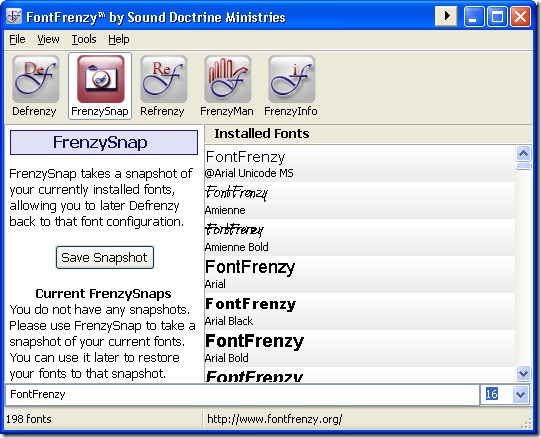Click the font list scroll up arrow
541x438 pixels.
pyautogui.click(x=523, y=153)
